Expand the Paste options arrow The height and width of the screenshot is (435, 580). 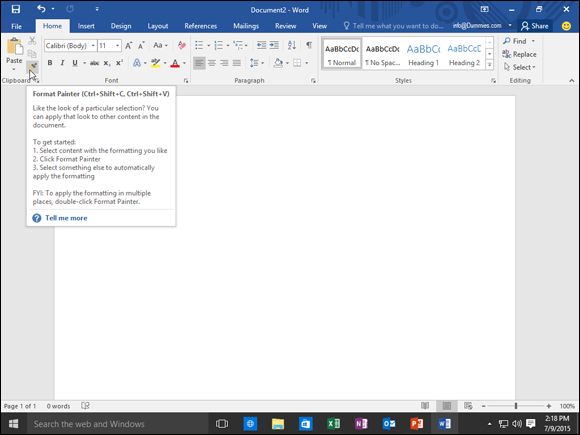(14, 69)
